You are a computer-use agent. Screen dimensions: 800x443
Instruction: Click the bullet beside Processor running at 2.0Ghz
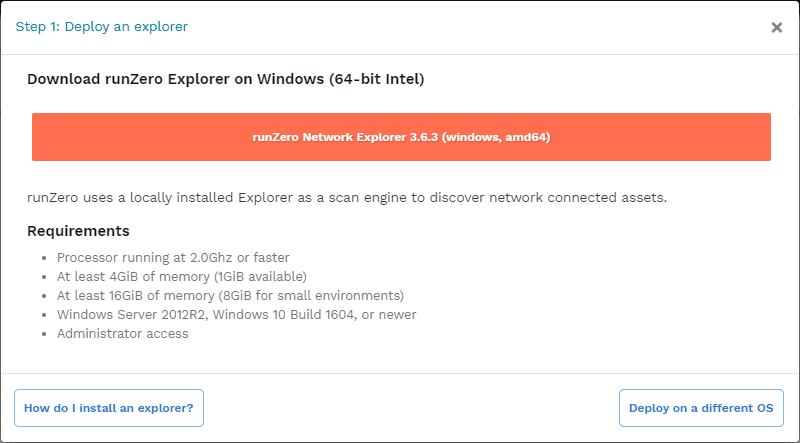coord(45,258)
